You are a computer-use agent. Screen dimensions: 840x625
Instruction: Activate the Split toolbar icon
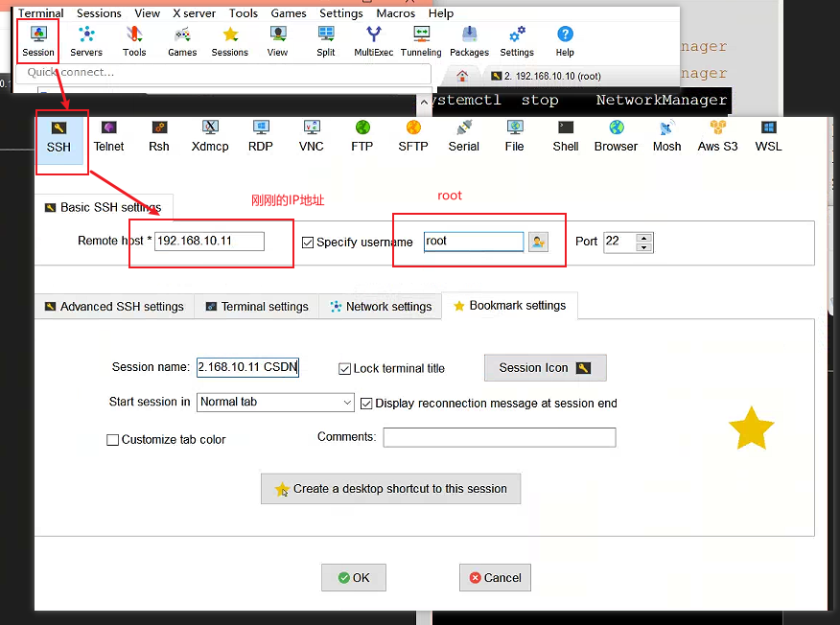click(x=326, y=40)
